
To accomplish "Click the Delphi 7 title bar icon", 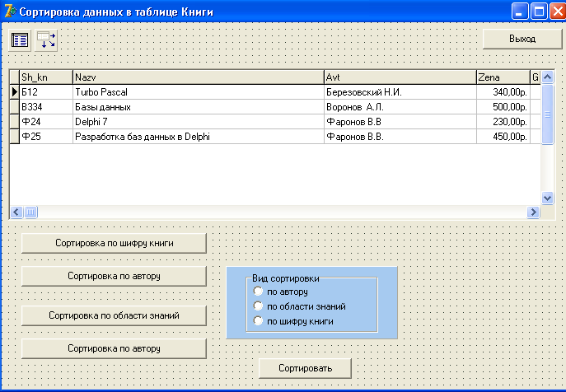I will (x=10, y=12).
